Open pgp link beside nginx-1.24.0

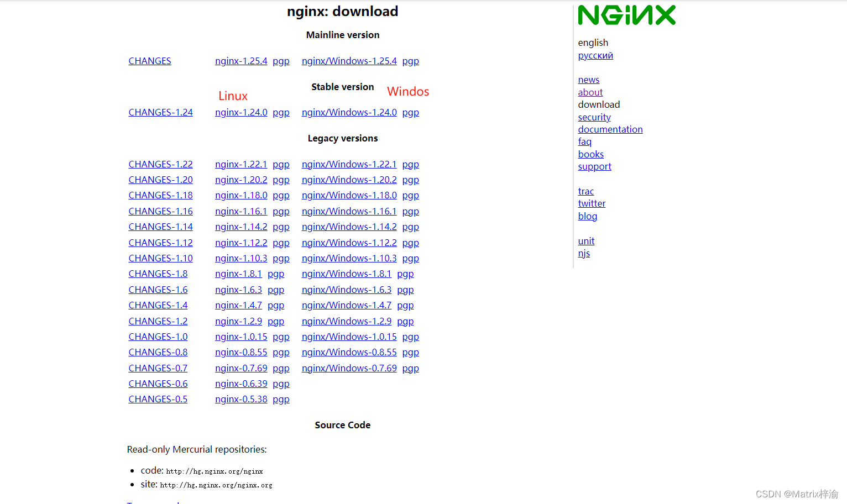281,113
